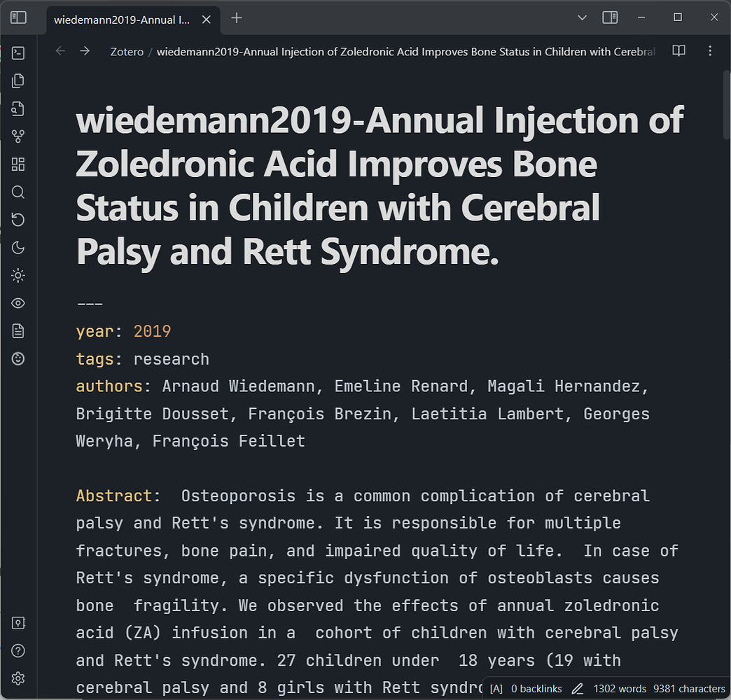Switch theme using the sun icon
The width and height of the screenshot is (731, 700).
pyautogui.click(x=18, y=275)
